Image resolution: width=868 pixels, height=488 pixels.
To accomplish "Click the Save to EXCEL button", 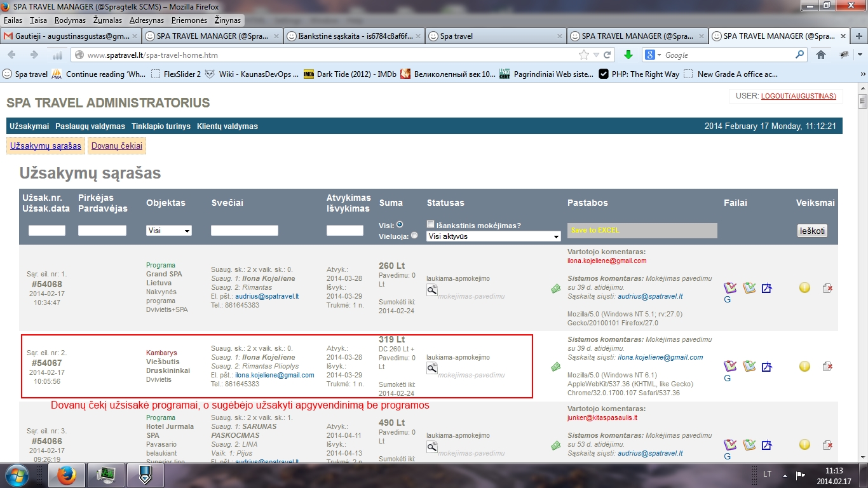I will (642, 230).
